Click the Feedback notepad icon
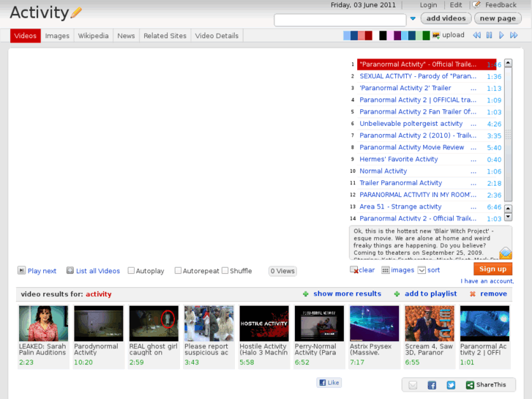 (476, 4)
